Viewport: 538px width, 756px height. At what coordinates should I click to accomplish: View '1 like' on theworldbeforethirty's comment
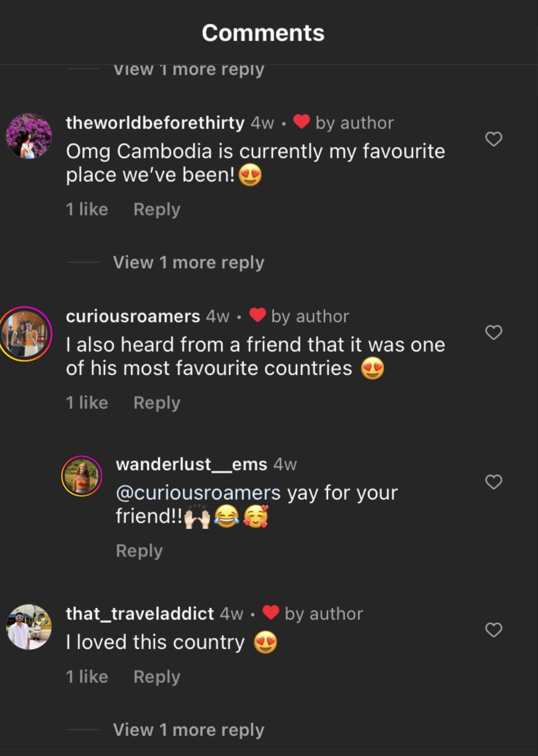pyautogui.click(x=87, y=210)
